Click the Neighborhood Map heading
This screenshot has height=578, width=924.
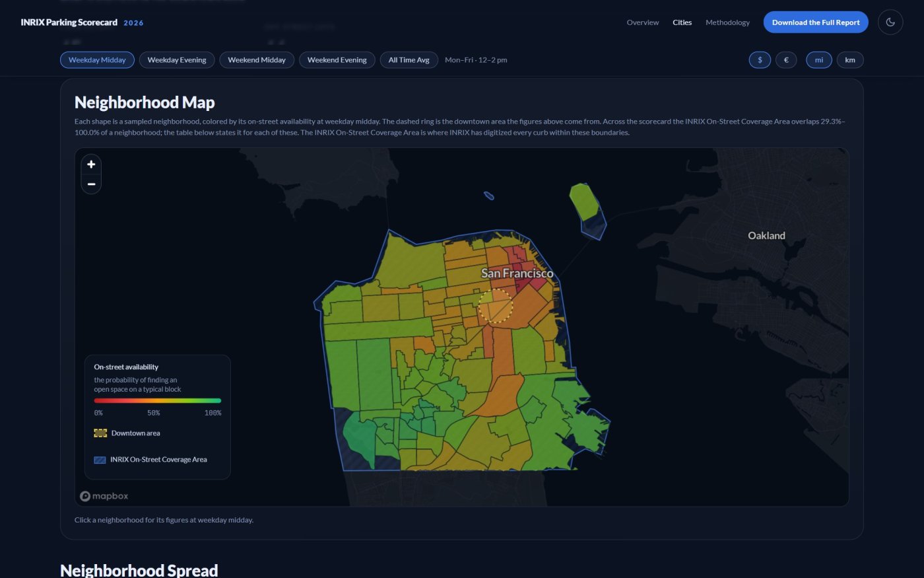pyautogui.click(x=145, y=102)
